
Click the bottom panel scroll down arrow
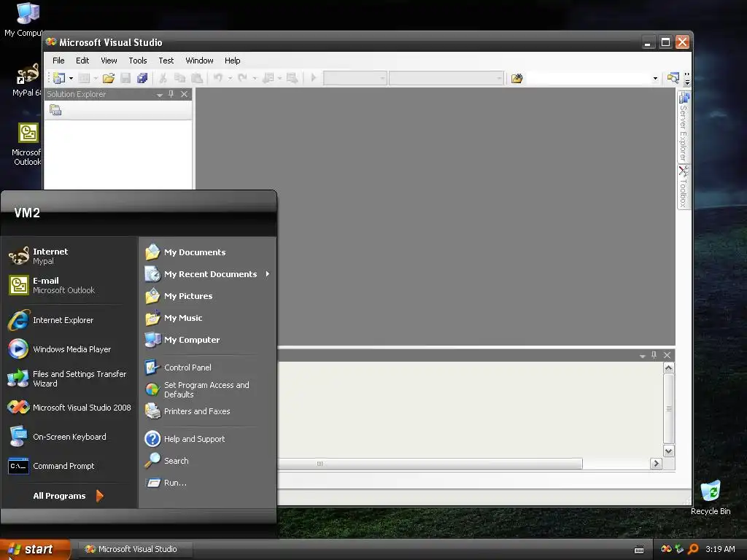668,451
